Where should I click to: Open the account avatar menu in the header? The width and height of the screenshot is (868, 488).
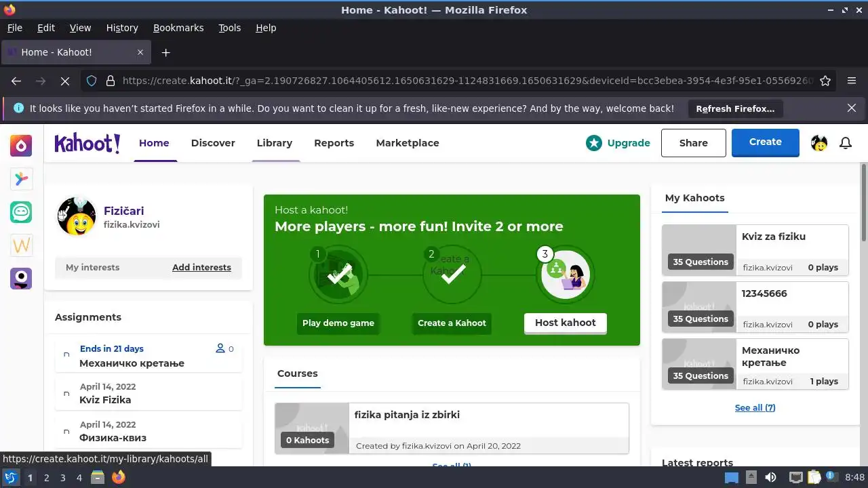(x=819, y=143)
